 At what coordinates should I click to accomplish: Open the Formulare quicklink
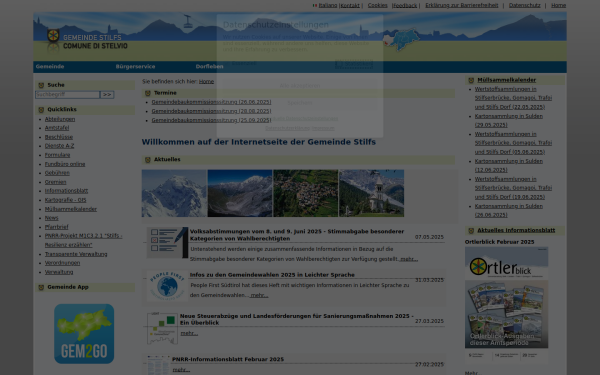pyautogui.click(x=57, y=155)
